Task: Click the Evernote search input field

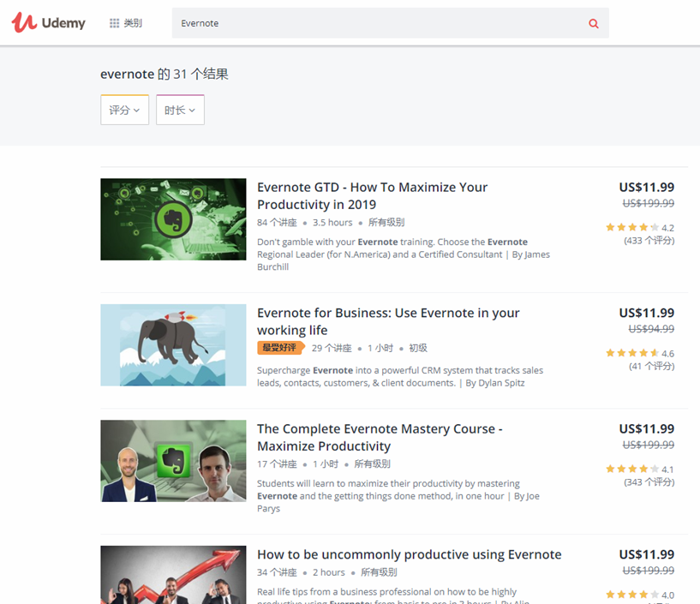Action: [377, 24]
